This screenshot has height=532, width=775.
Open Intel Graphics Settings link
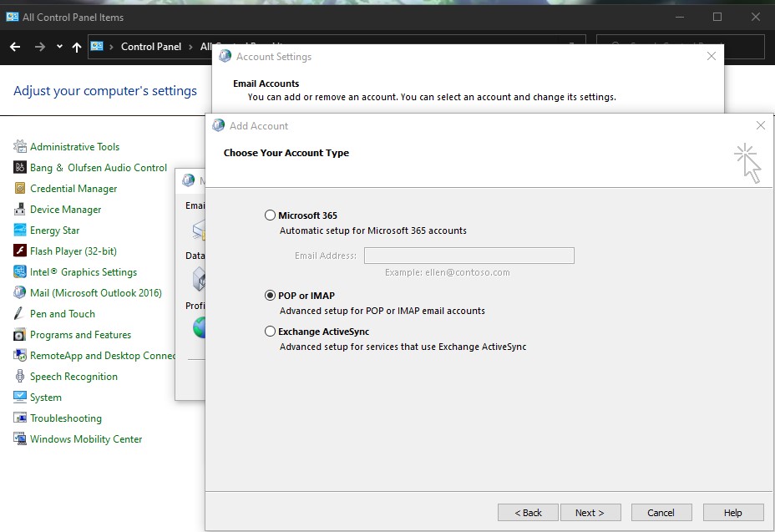pyautogui.click(x=84, y=272)
